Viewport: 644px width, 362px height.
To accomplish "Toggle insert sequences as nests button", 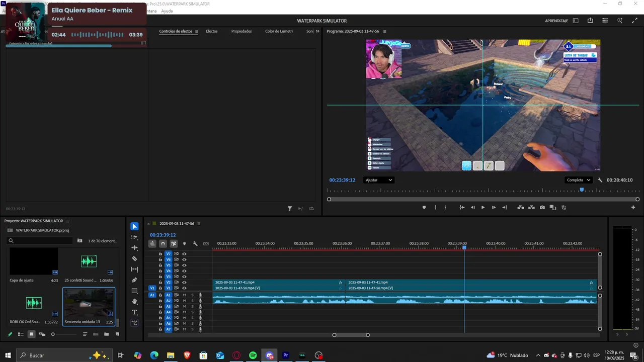I will coord(152,244).
